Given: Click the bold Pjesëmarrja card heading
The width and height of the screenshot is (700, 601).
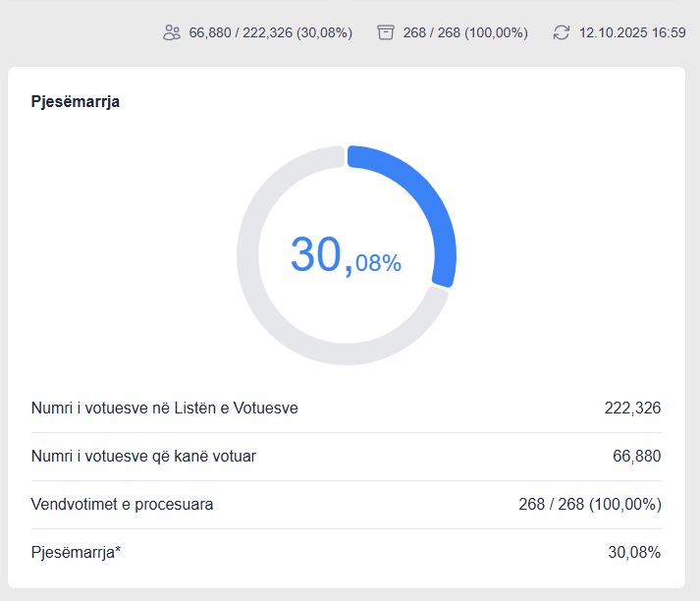Looking at the screenshot, I should (76, 101).
